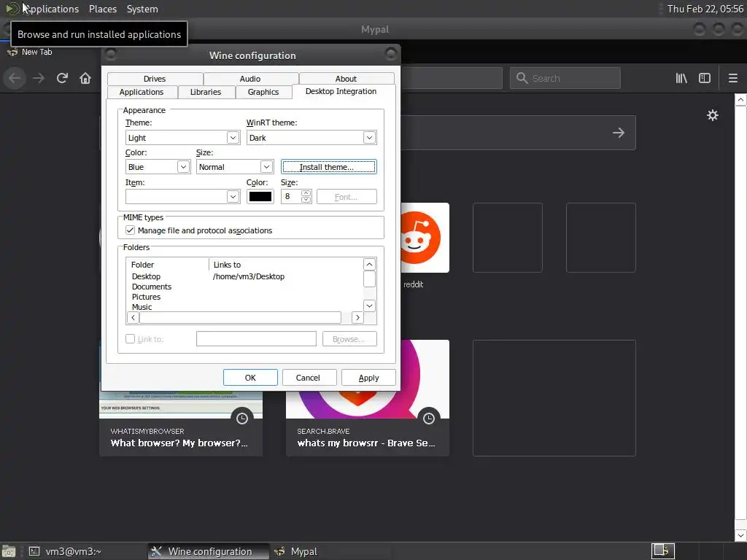Select the Documents folder row
The image size is (747, 560).
(x=245, y=287)
